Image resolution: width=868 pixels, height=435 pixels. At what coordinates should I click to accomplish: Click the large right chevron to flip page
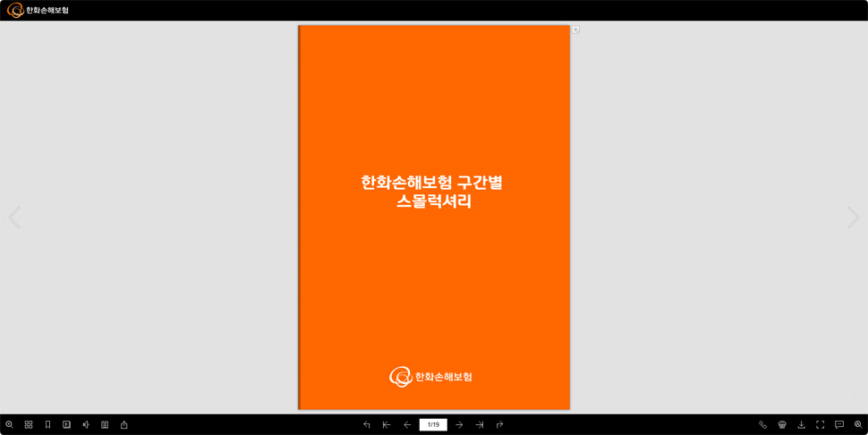pos(853,217)
